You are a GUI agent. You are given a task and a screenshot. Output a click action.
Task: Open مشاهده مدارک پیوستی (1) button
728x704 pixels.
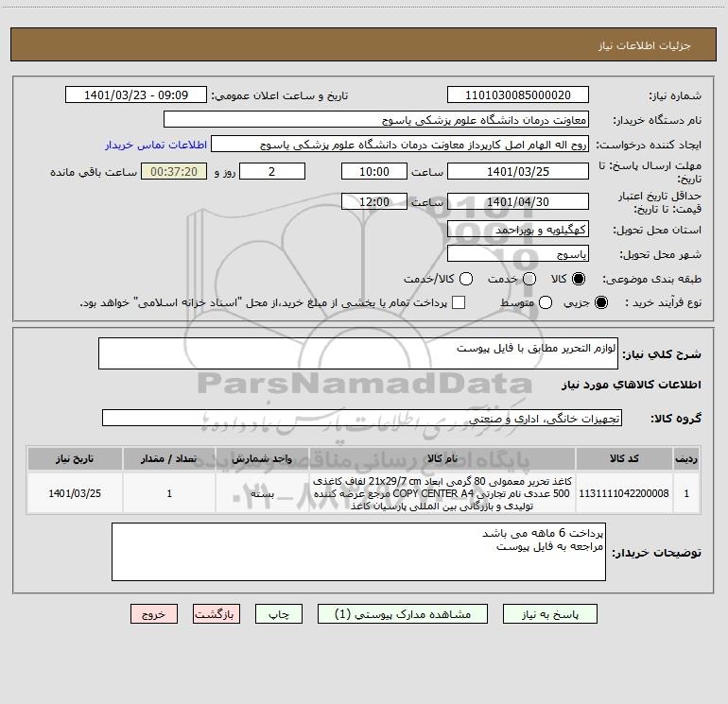[403, 614]
